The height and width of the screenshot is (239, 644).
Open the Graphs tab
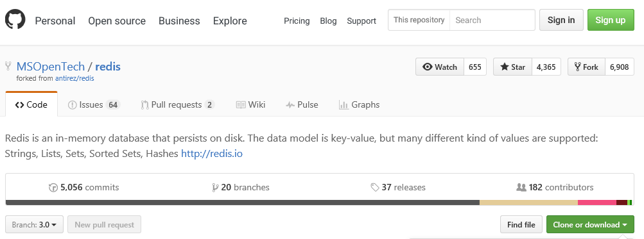(359, 104)
